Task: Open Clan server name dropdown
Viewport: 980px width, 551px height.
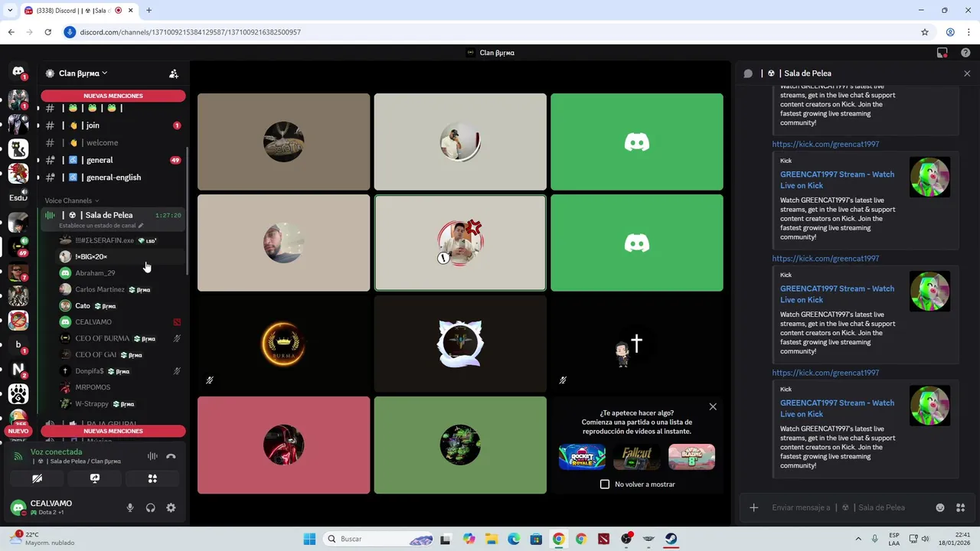Action: click(x=83, y=73)
